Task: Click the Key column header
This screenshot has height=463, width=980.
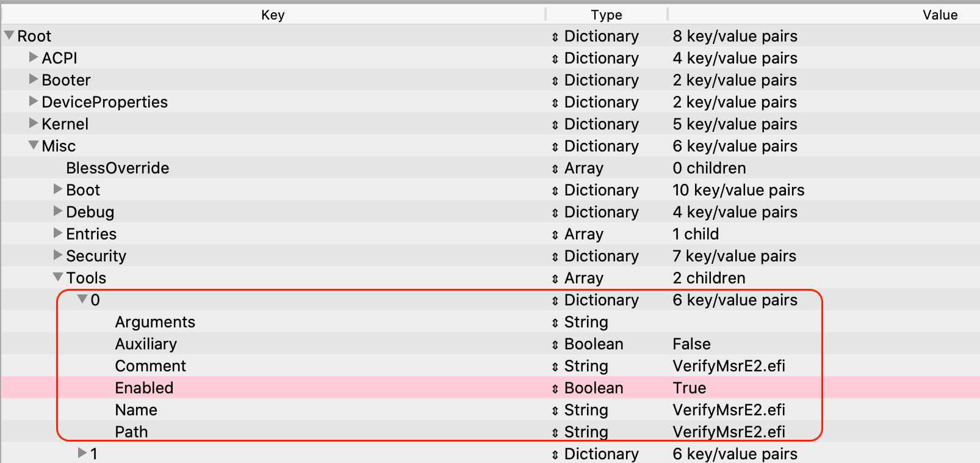Action: point(273,15)
